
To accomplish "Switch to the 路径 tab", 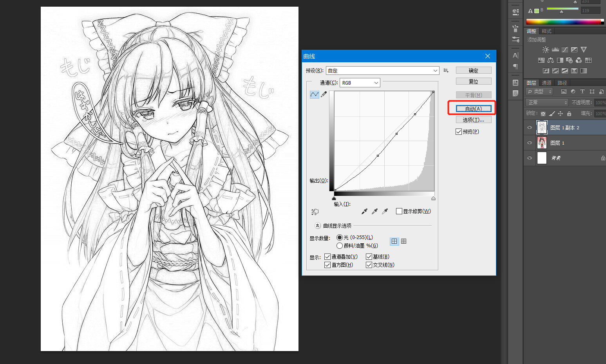I will (x=562, y=83).
